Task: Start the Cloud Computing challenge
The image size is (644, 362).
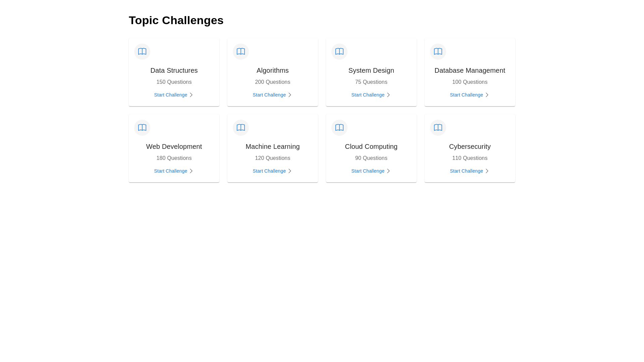Action: click(x=368, y=171)
